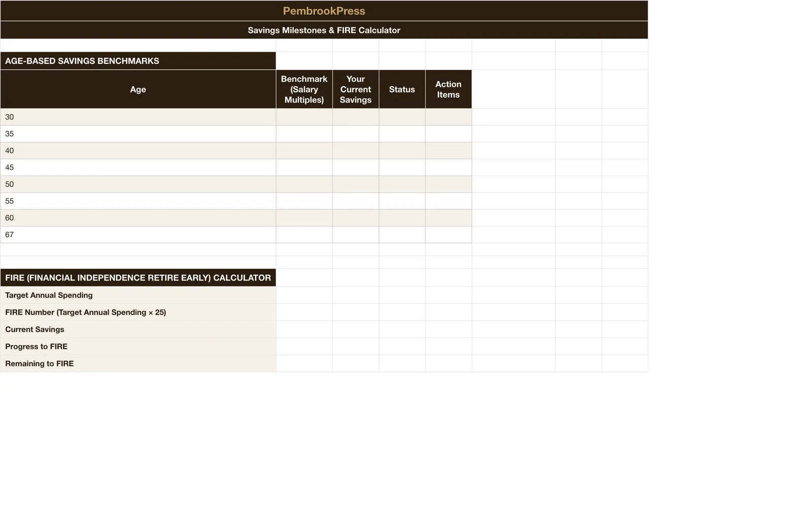This screenshot has height=522, width=812.
Task: Click the age 45 row cell
Action: pos(138,167)
